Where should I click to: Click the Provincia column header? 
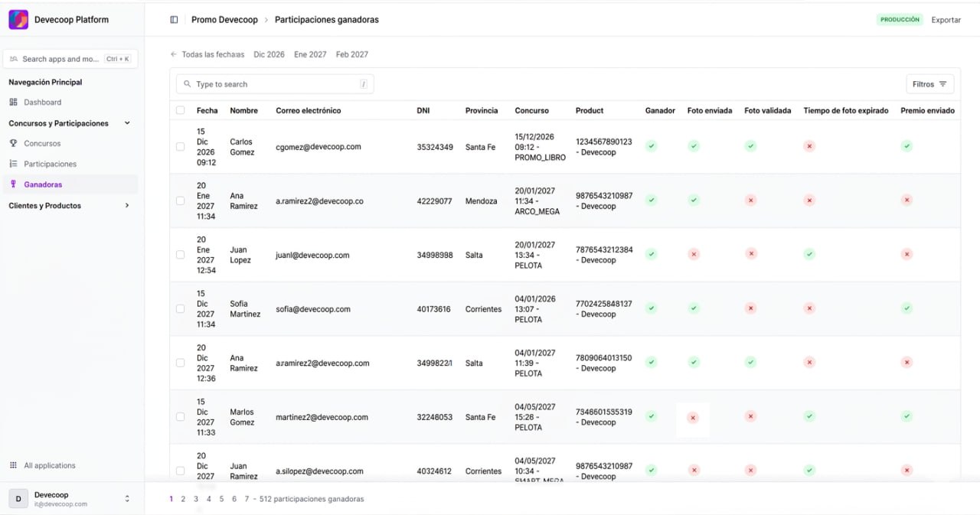pos(482,110)
